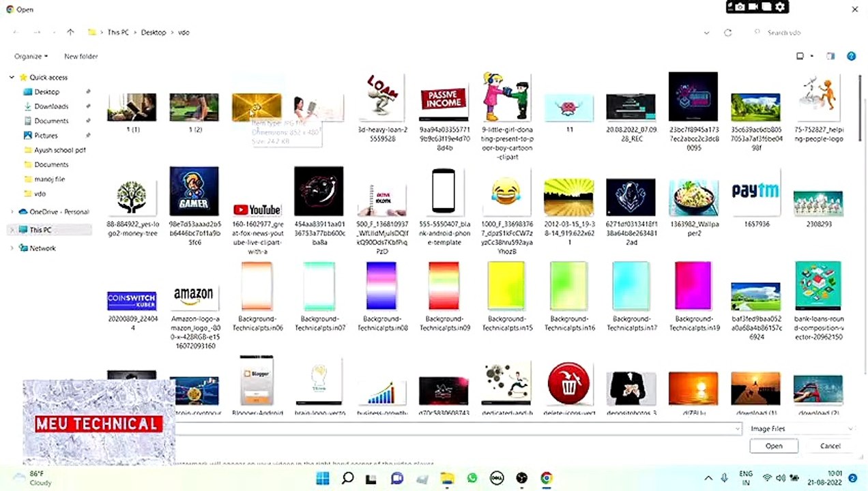Click the Open button

774,446
